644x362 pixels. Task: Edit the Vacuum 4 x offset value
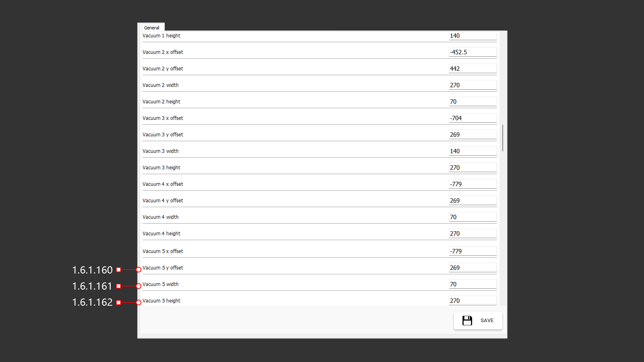coord(472,184)
